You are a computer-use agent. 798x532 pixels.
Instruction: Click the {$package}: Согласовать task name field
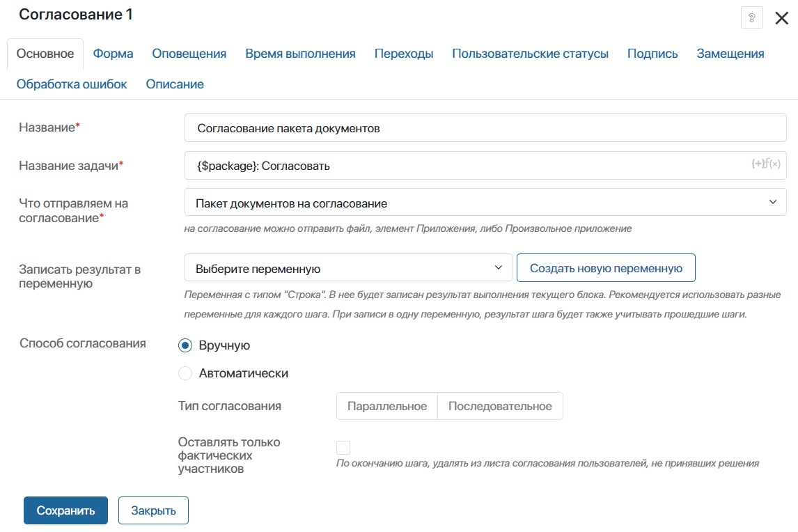coord(485,166)
